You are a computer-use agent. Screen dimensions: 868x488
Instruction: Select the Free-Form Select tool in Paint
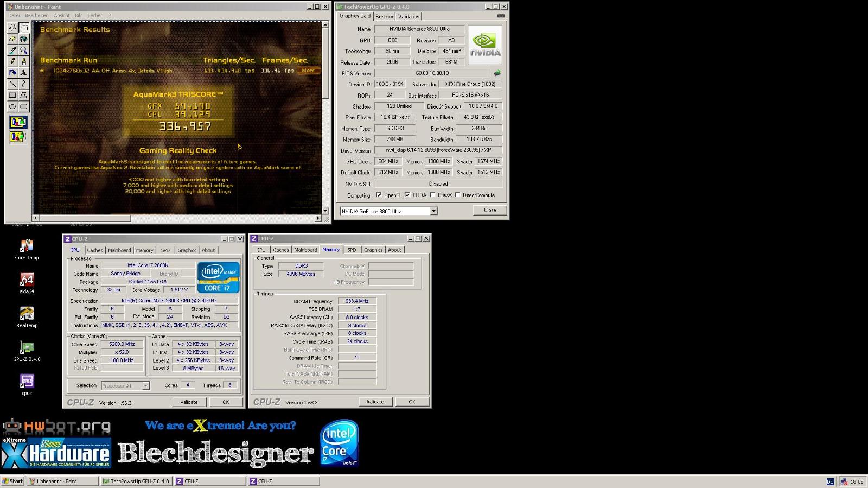tap(12, 27)
